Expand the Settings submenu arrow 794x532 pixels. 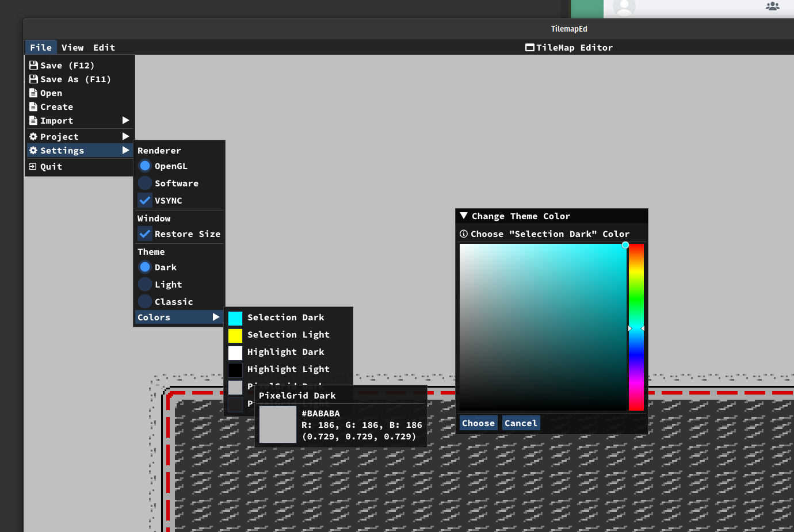125,150
